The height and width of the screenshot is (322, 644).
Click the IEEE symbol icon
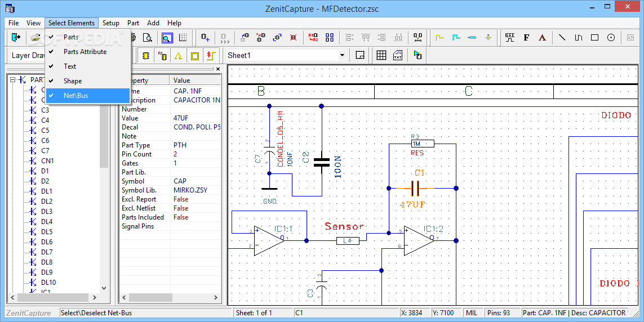pyautogui.click(x=510, y=38)
